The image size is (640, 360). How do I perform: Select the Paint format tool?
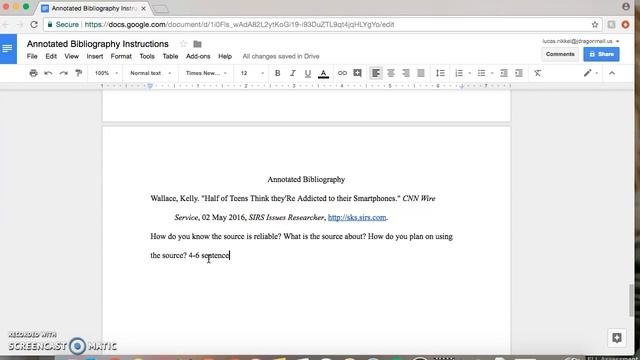tap(78, 73)
